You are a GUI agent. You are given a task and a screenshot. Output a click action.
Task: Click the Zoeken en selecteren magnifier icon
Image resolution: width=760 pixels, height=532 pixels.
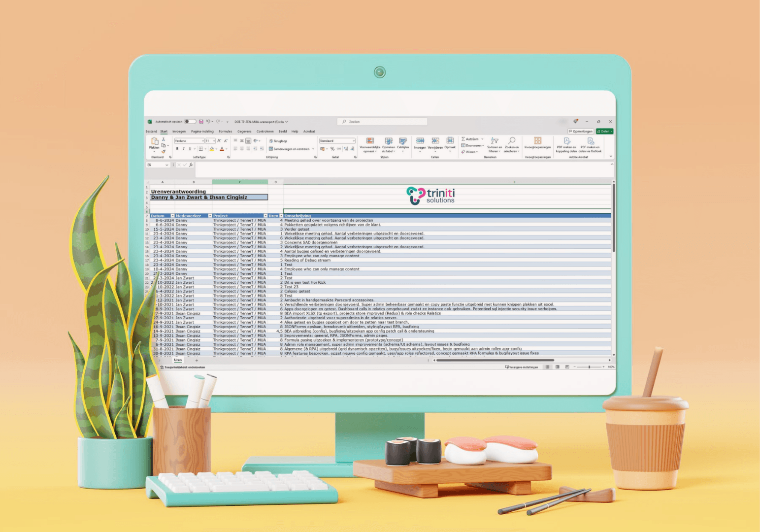click(x=512, y=140)
